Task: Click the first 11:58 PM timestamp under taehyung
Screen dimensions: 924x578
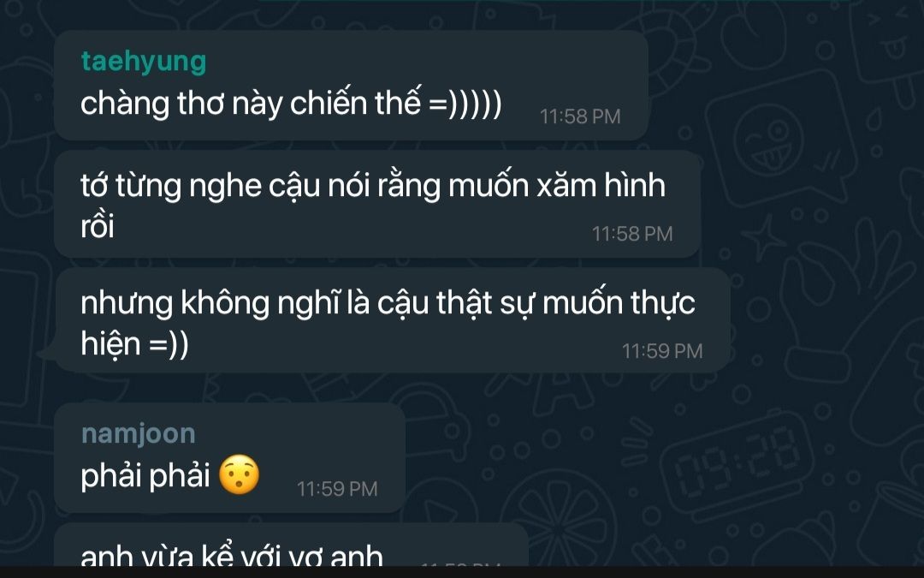Action: [x=580, y=116]
